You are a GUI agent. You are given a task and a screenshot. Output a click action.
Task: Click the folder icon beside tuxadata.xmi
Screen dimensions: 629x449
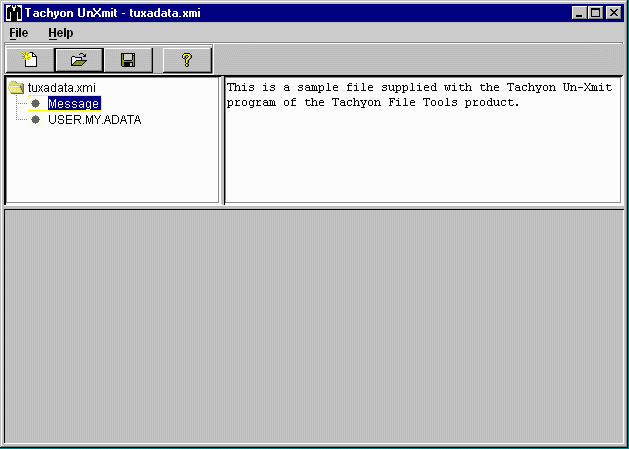coord(16,87)
